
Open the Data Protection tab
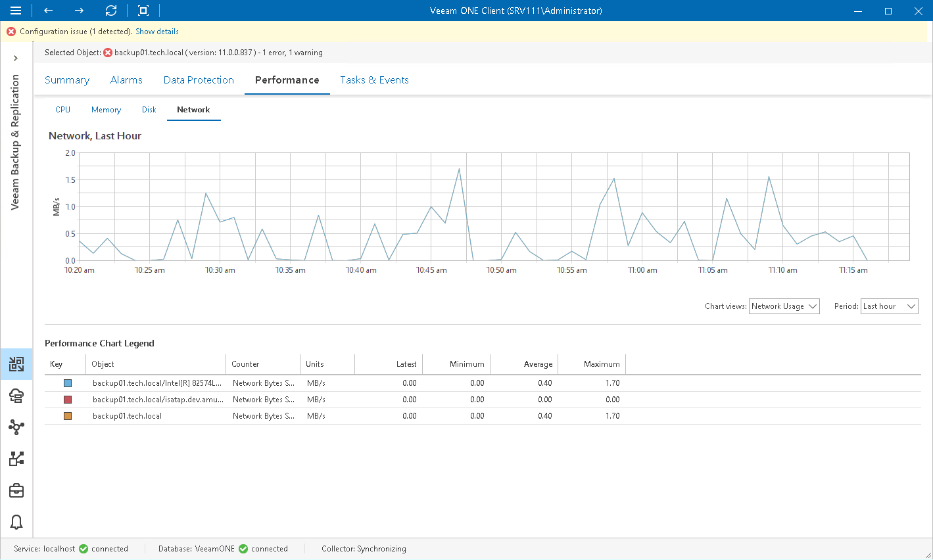click(199, 80)
